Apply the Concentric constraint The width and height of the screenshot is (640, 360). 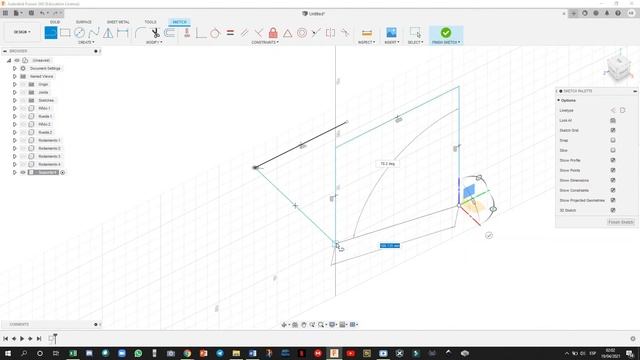click(x=302, y=33)
